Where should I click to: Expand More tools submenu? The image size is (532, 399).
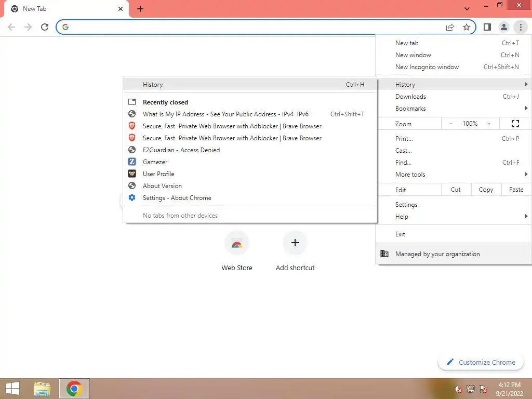pos(454,175)
